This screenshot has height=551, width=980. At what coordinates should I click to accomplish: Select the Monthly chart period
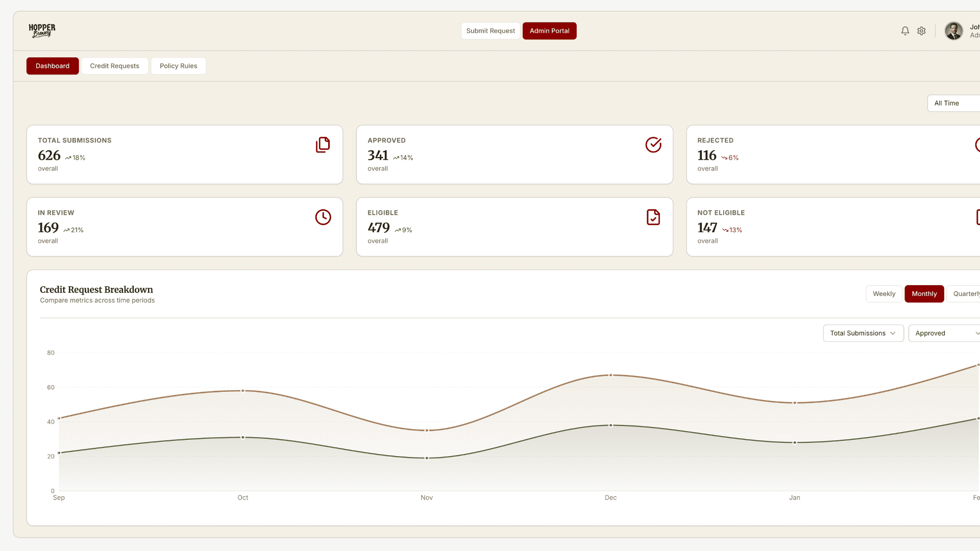(x=924, y=294)
